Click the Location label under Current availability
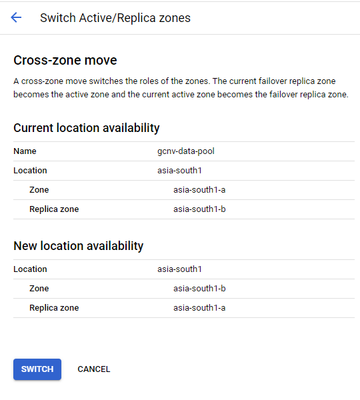Viewport: 360px width, 400px height. [30, 170]
